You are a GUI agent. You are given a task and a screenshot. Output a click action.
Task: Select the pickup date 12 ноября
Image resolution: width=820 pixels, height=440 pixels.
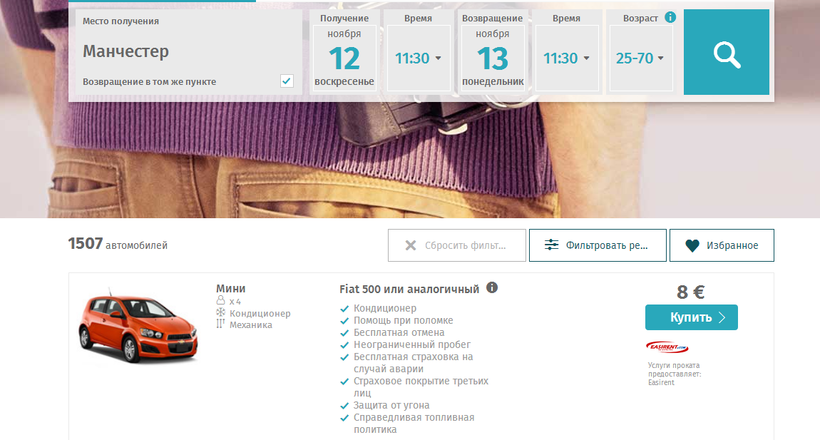tap(344, 58)
